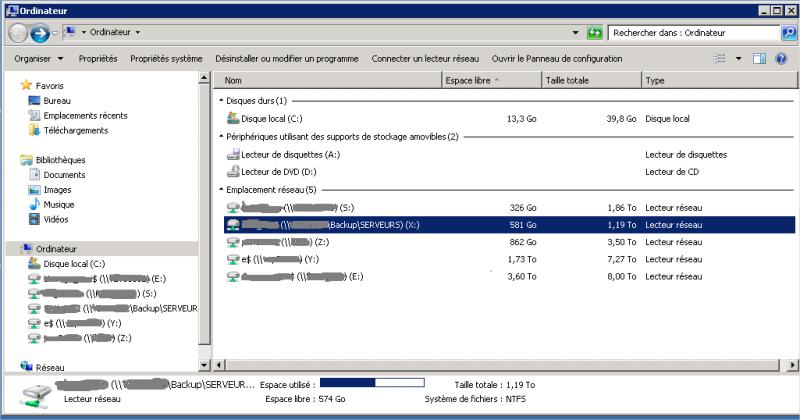
Task: Open Emplacements récents in the sidebar
Action: pyautogui.click(x=85, y=115)
